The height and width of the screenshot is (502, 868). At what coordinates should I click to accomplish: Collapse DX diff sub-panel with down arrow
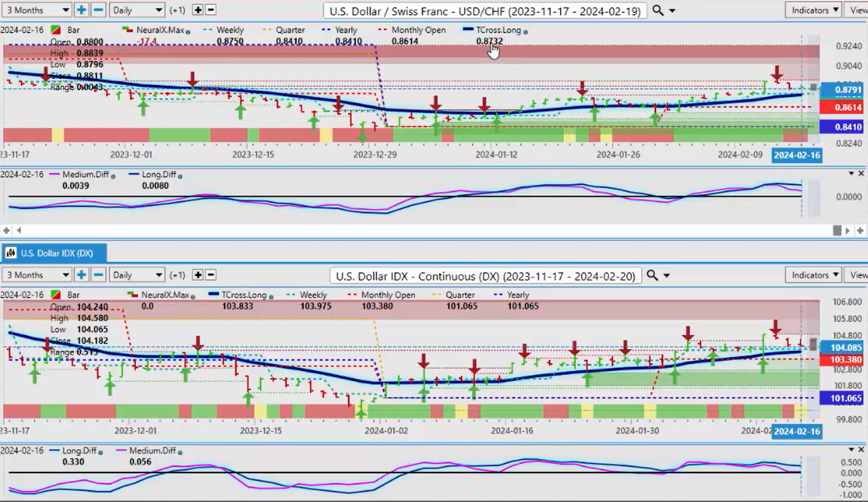[850, 450]
